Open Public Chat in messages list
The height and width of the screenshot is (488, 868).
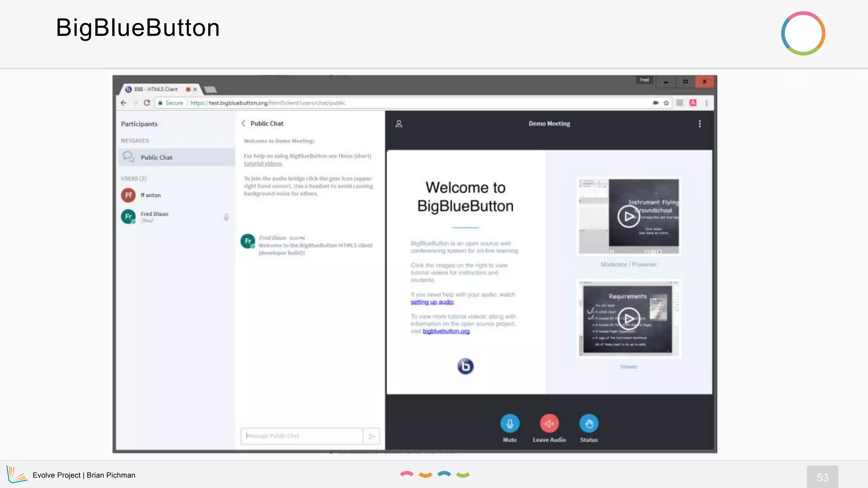coord(176,157)
